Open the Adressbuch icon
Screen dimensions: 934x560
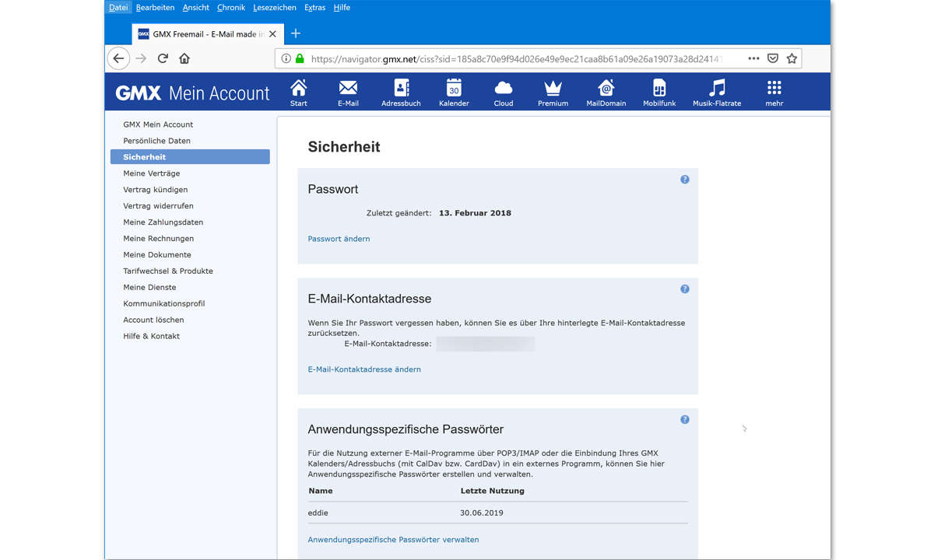tap(401, 87)
